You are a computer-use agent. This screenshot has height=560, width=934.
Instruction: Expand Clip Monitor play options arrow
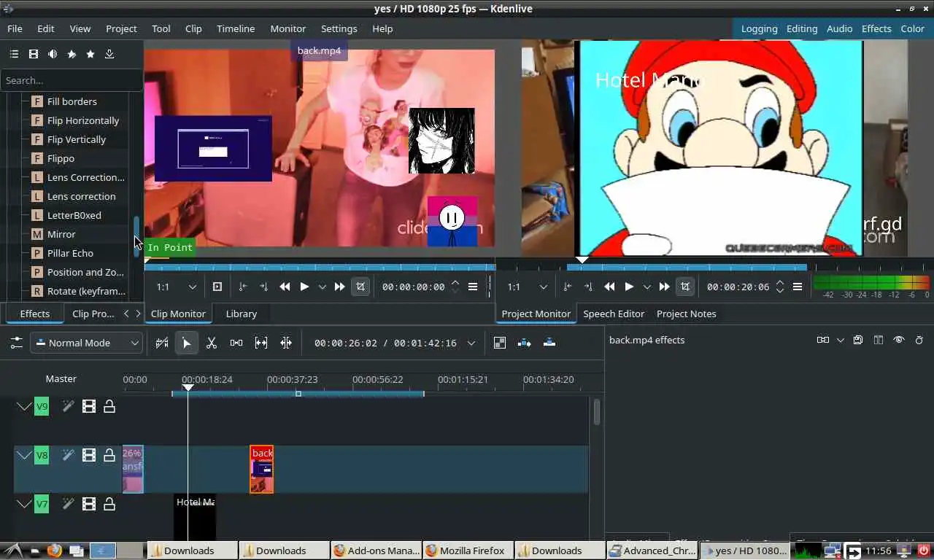point(323,287)
